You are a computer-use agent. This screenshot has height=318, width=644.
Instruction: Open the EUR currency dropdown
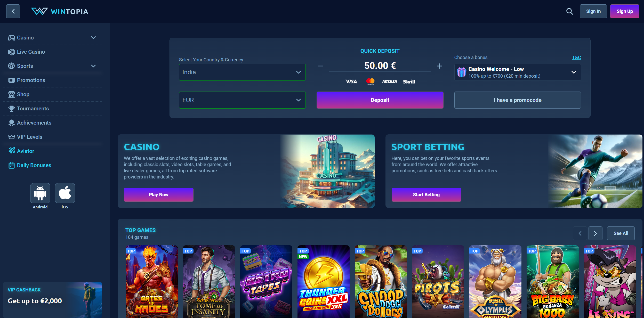tap(242, 100)
